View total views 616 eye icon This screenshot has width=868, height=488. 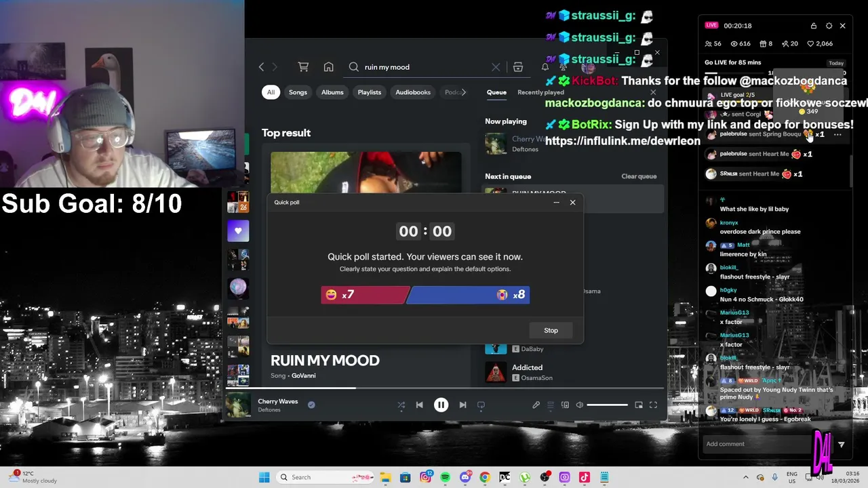[x=734, y=43]
